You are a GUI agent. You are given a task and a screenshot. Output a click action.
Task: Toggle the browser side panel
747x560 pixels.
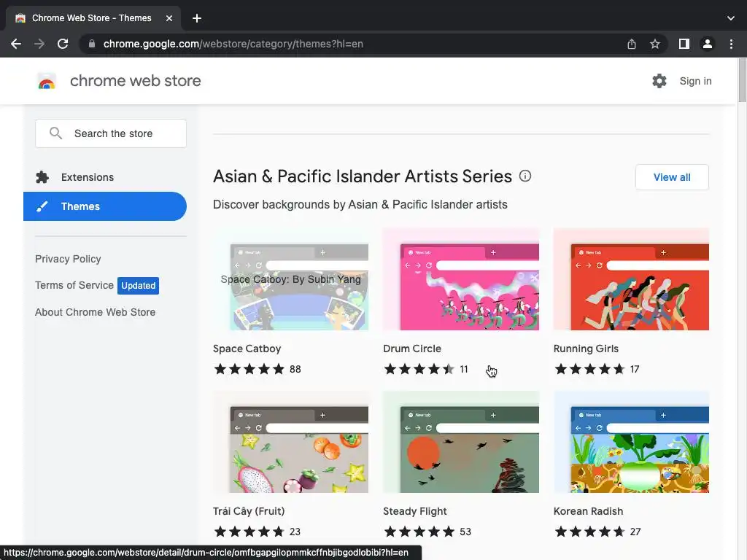coord(684,44)
